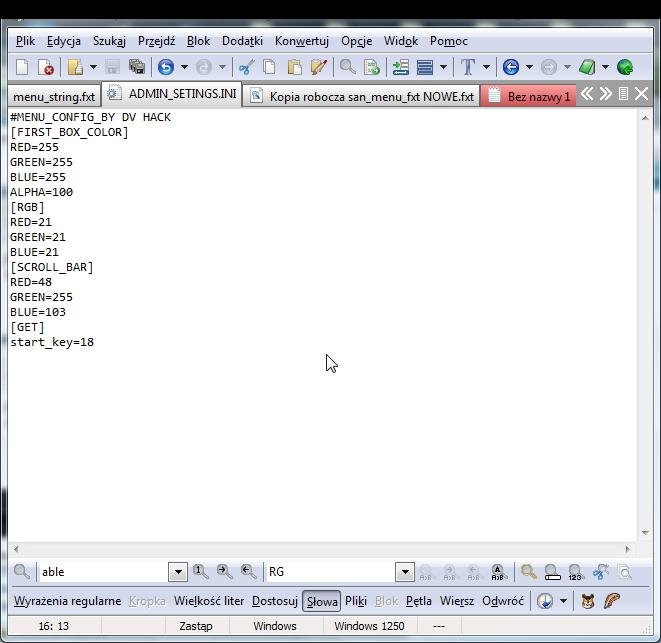Screen dimensions: 661x643
Task: Expand the clock icon dropdown in search bar
Action: 563,601
